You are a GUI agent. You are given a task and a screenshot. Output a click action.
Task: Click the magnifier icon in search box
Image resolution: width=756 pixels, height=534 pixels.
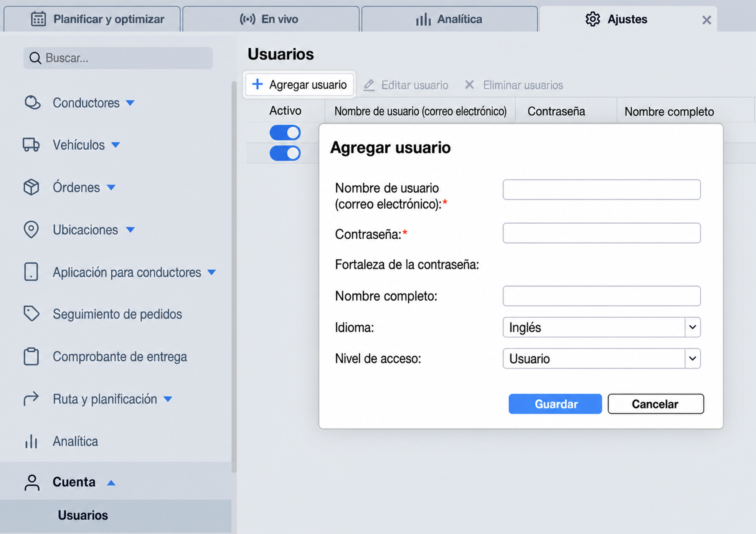coord(35,58)
